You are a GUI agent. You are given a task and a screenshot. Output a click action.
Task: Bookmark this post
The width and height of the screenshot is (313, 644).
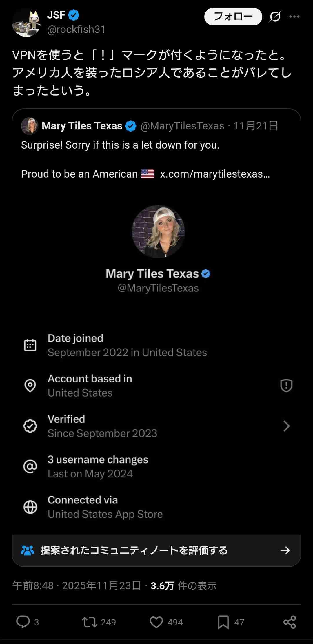(223, 622)
